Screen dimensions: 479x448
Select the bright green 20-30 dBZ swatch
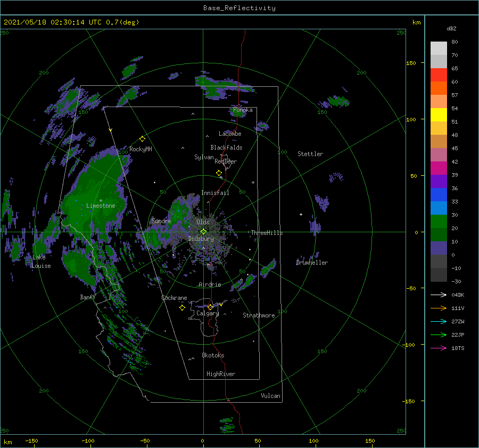point(439,222)
